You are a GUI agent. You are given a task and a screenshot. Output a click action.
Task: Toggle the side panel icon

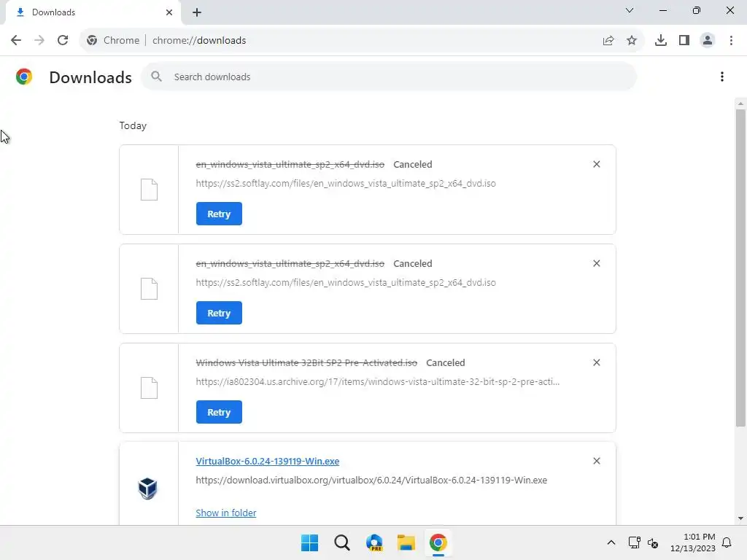684,41
